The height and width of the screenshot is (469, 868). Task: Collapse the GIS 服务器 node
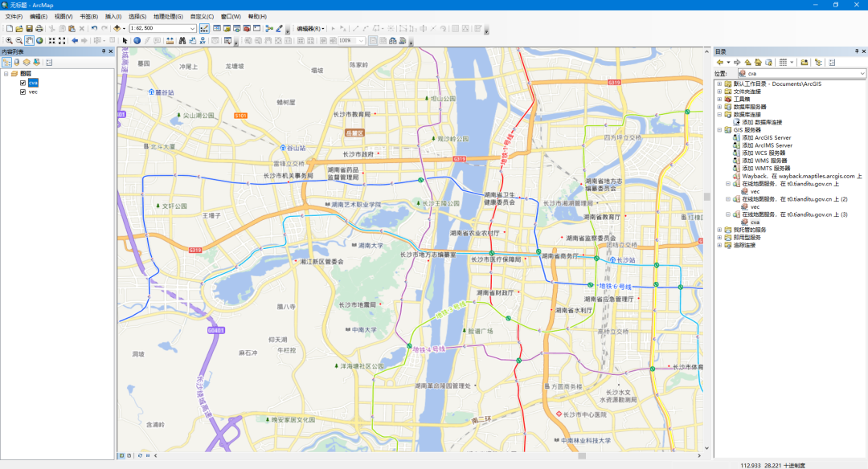tap(719, 130)
